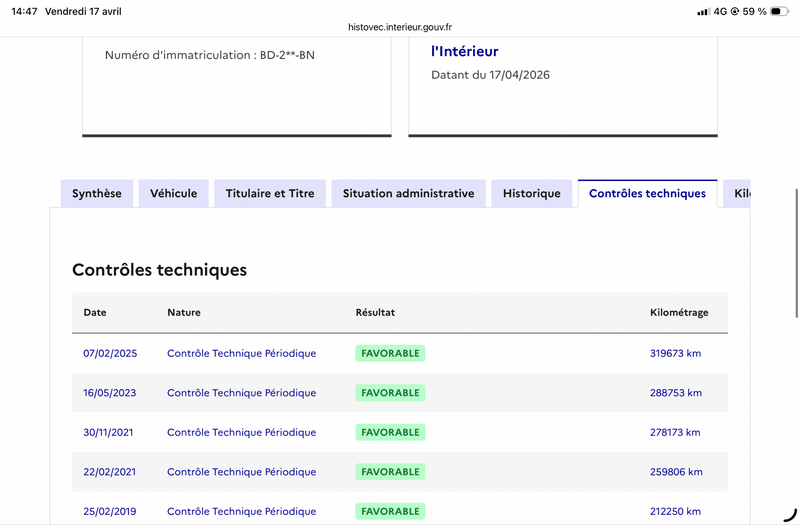Click FAVORABLE badge in the 16/05/2023 row
The image size is (800, 525).
(x=390, y=393)
